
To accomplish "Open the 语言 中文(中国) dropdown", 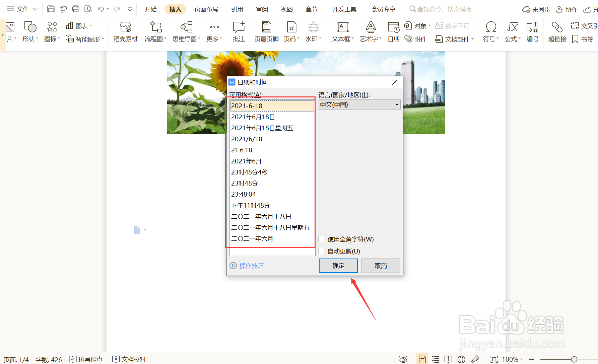I will (x=359, y=105).
